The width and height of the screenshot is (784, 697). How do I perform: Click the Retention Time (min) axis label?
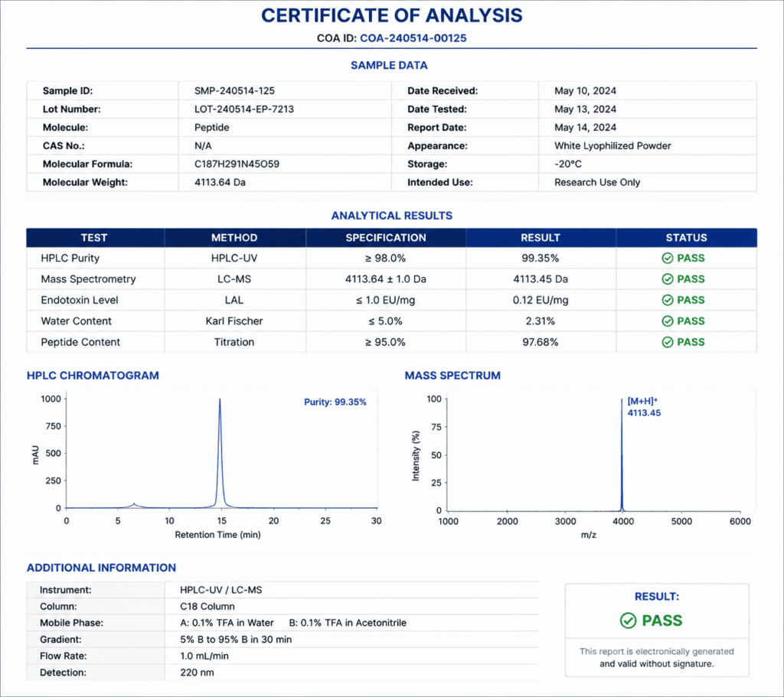[x=217, y=535]
